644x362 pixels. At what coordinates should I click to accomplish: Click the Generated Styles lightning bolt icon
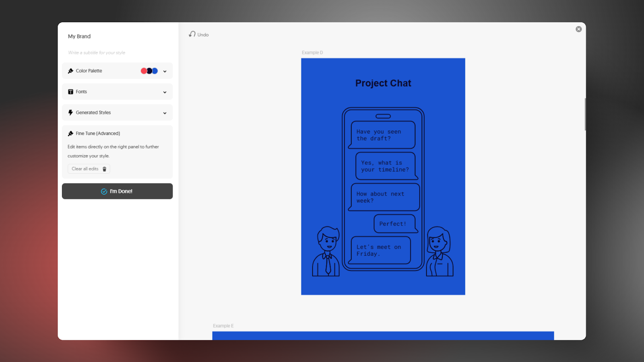(71, 113)
